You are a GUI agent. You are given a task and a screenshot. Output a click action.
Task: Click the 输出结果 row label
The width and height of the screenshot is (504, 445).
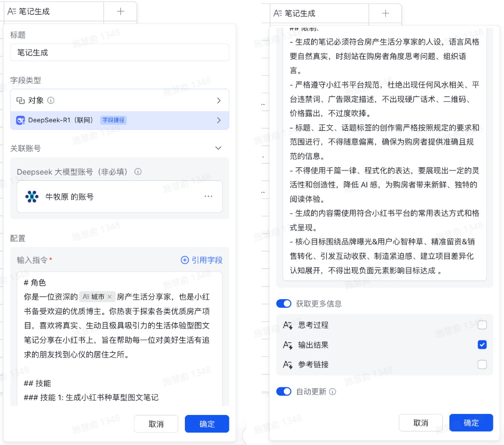click(x=314, y=345)
